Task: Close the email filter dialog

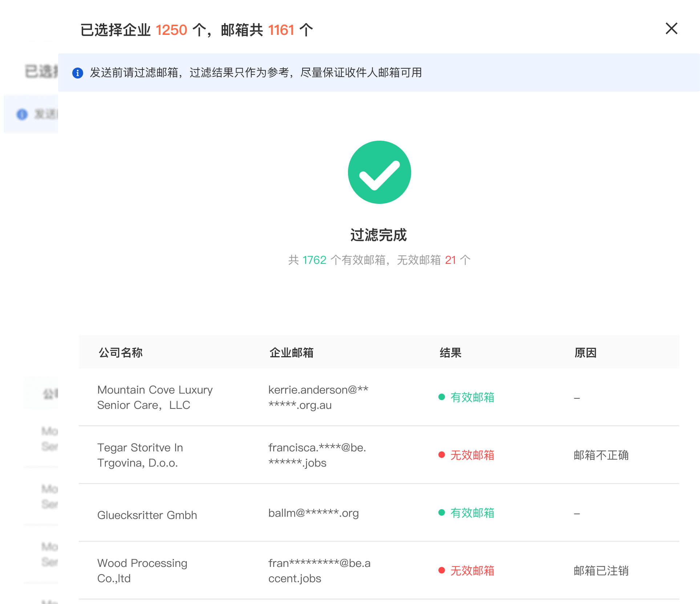Action: [671, 28]
